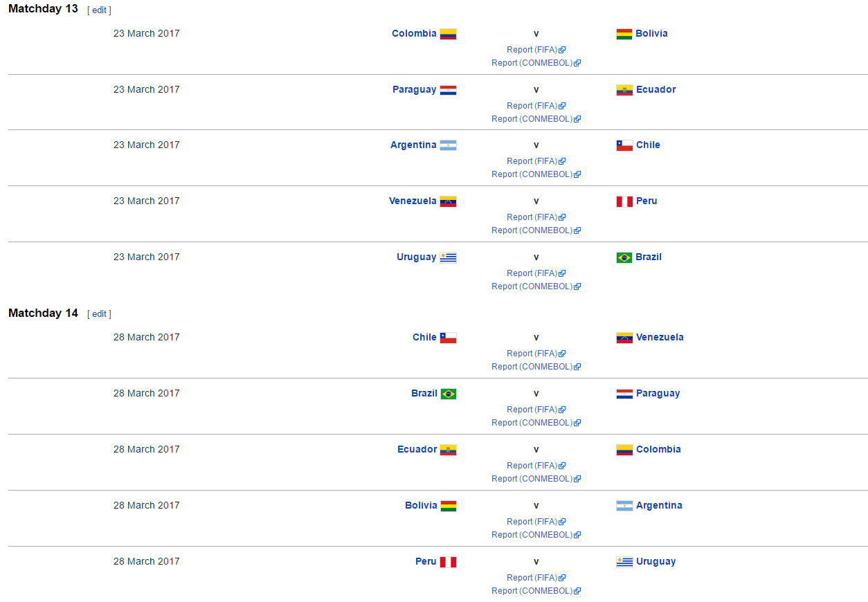Open FIFA report for Uruguay v Brazil

point(532,273)
